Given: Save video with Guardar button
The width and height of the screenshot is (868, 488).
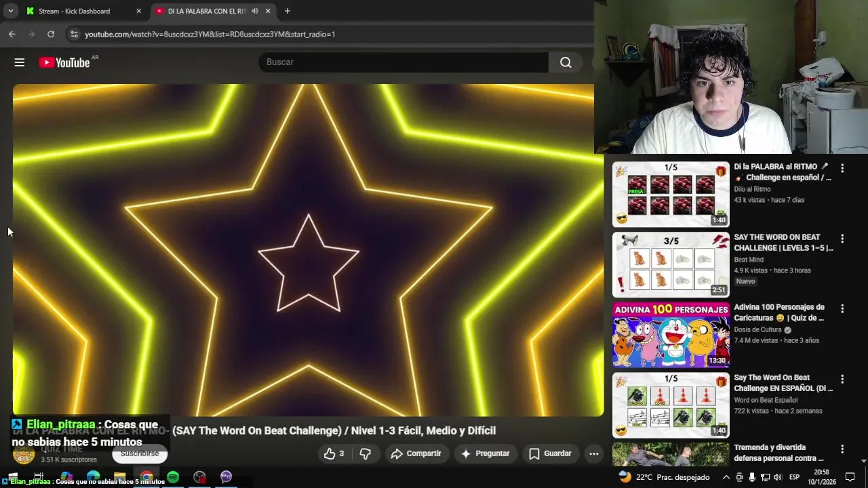Looking at the screenshot, I should click(550, 453).
